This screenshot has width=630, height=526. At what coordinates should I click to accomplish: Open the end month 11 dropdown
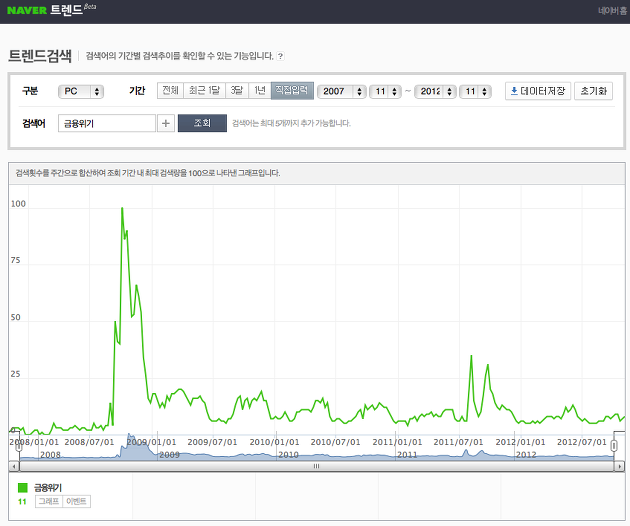click(475, 92)
